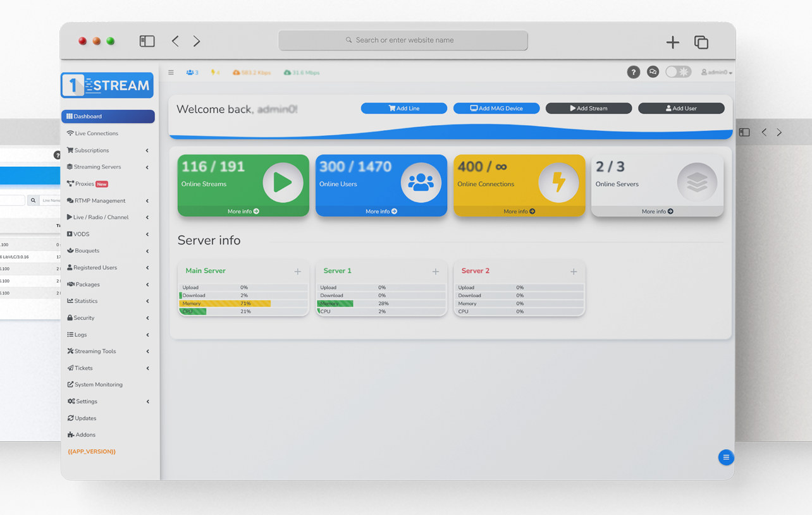The height and width of the screenshot is (515, 812).
Task: Click the Online Servers stack icon
Action: coord(696,183)
